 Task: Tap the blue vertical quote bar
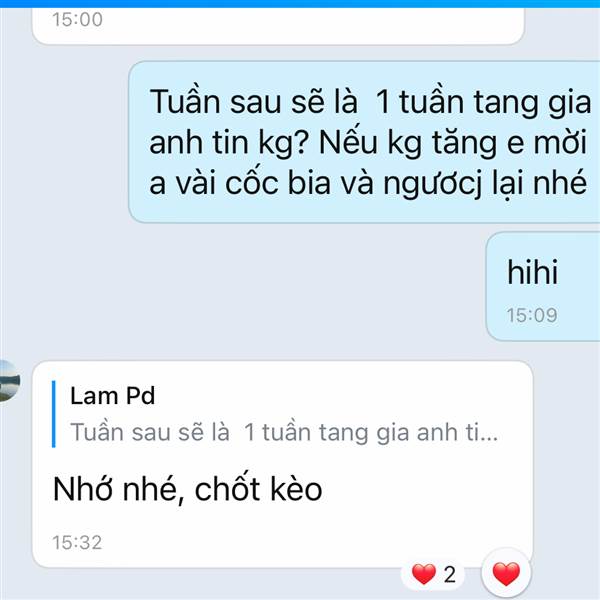click(54, 414)
